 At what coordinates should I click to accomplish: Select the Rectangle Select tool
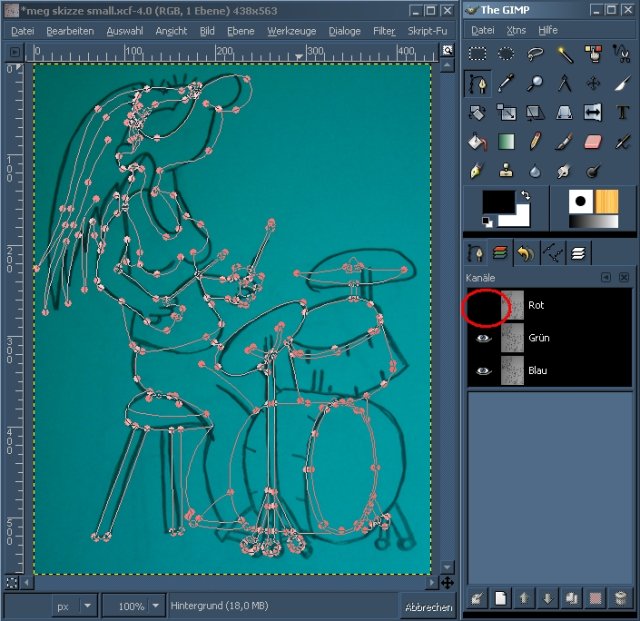point(477,53)
